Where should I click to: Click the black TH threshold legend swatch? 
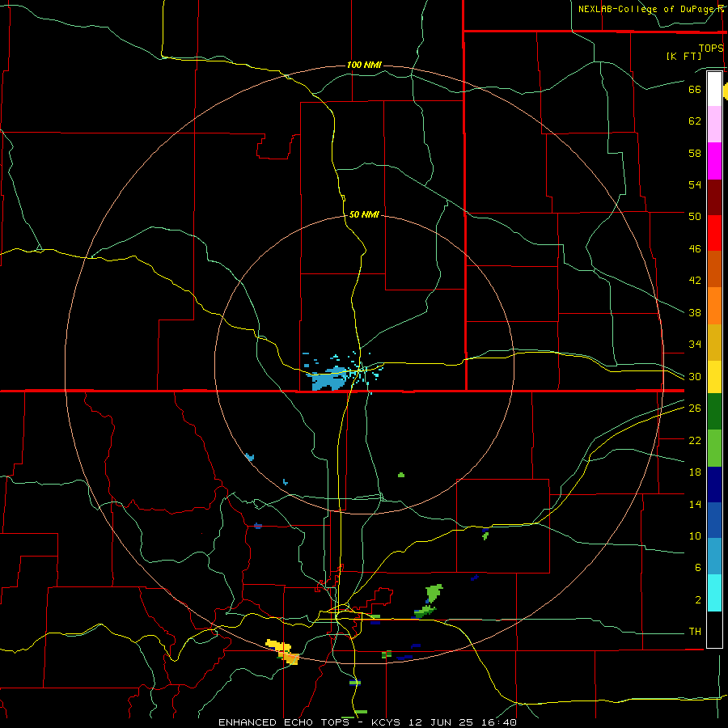coord(714,629)
